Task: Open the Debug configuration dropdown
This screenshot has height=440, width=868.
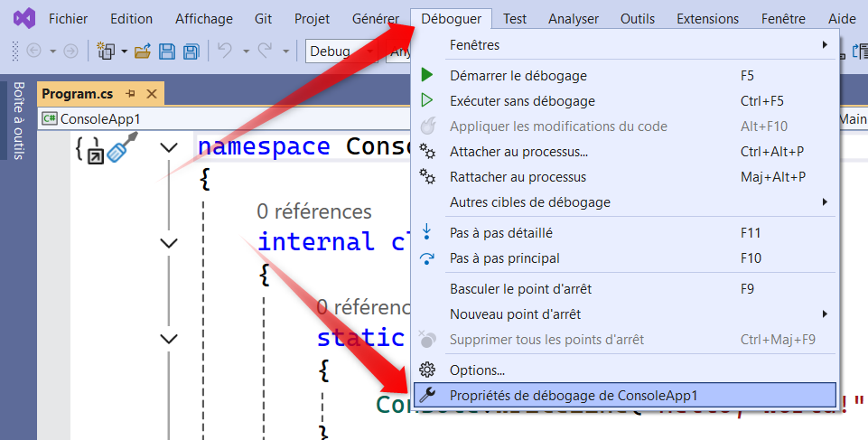Action: tap(341, 51)
